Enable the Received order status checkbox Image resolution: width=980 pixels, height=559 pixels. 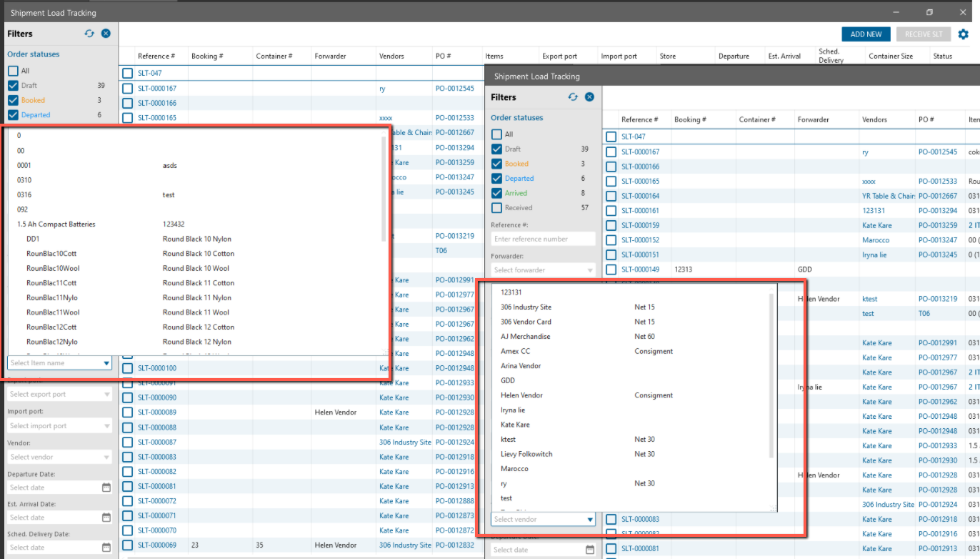pos(497,208)
